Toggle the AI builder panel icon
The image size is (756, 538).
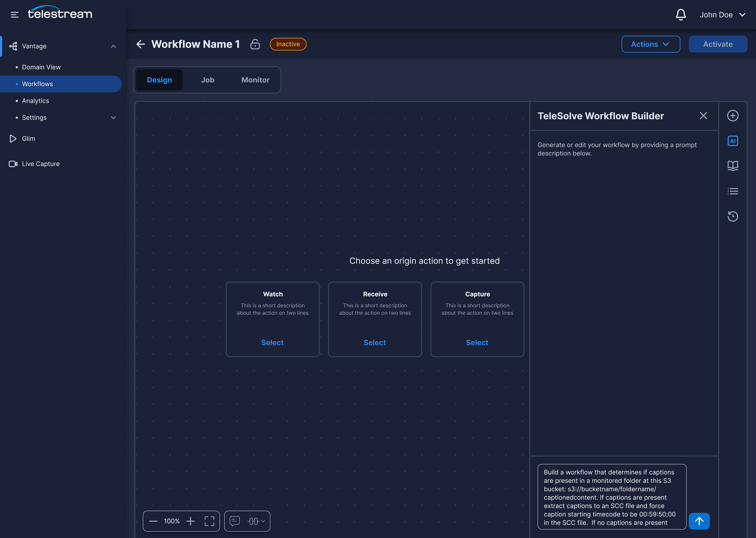tap(733, 141)
